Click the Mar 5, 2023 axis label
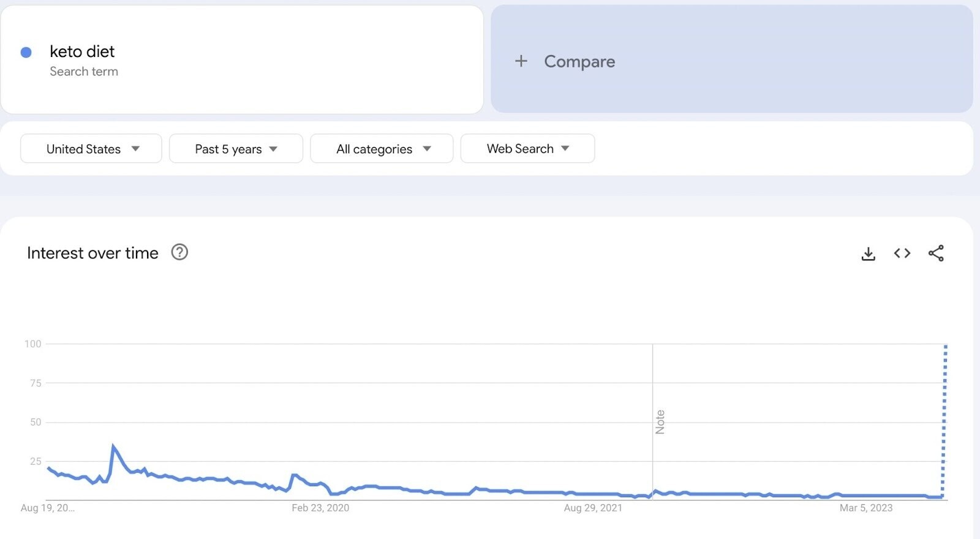Image resolution: width=980 pixels, height=539 pixels. 866,508
